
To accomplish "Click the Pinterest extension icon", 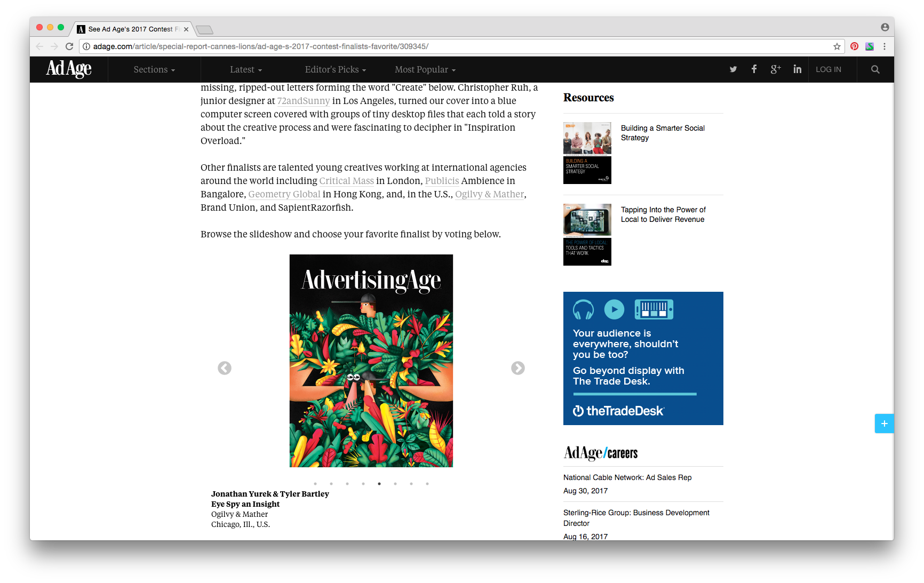I will click(854, 46).
